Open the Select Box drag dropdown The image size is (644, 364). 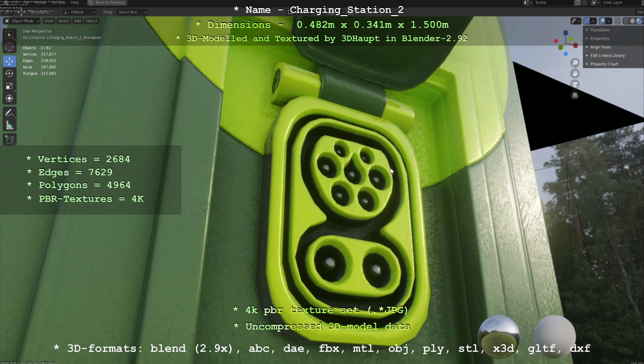coord(132,12)
